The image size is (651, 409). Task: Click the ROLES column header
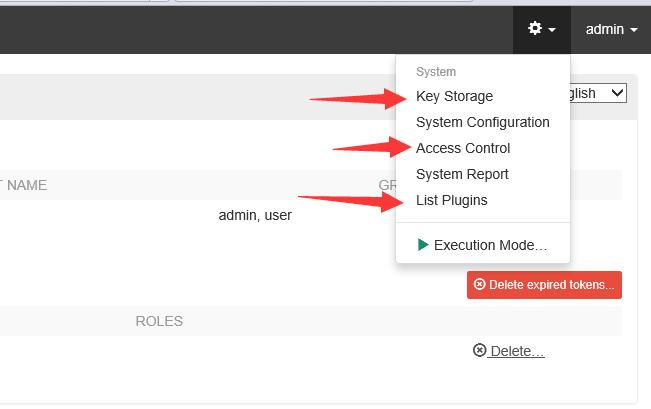pyautogui.click(x=159, y=321)
